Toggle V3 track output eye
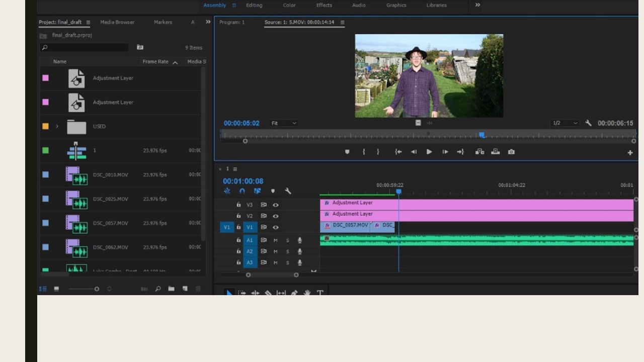Image resolution: width=644 pixels, height=362 pixels. pos(276,205)
